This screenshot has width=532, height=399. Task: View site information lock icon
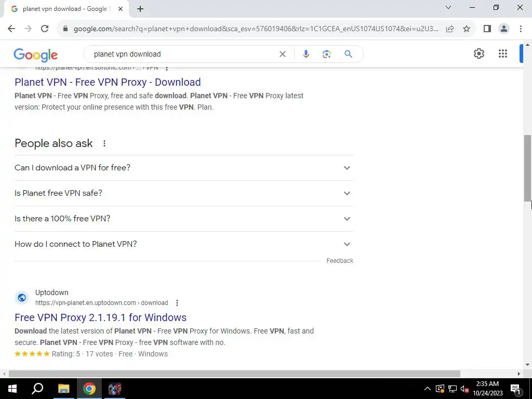click(x=65, y=29)
